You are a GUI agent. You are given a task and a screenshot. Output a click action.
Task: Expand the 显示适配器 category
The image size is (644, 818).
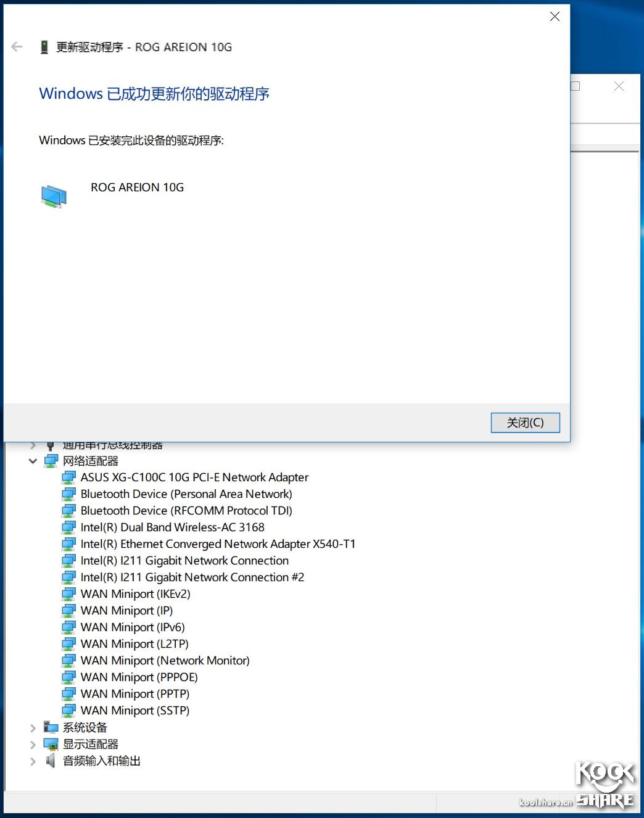click(33, 745)
